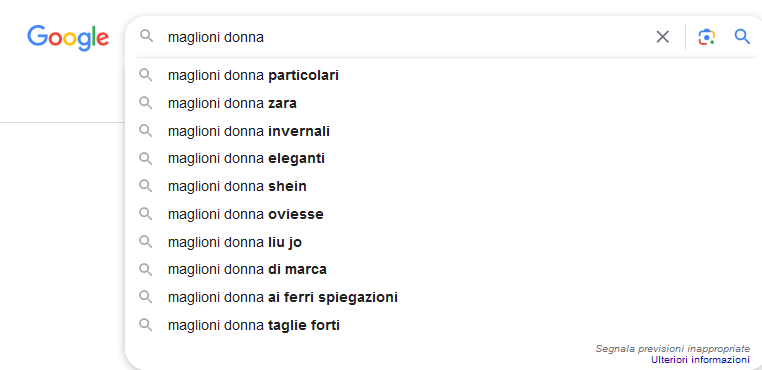The image size is (762, 370).
Task: Click the Google logo
Action: [x=68, y=38]
